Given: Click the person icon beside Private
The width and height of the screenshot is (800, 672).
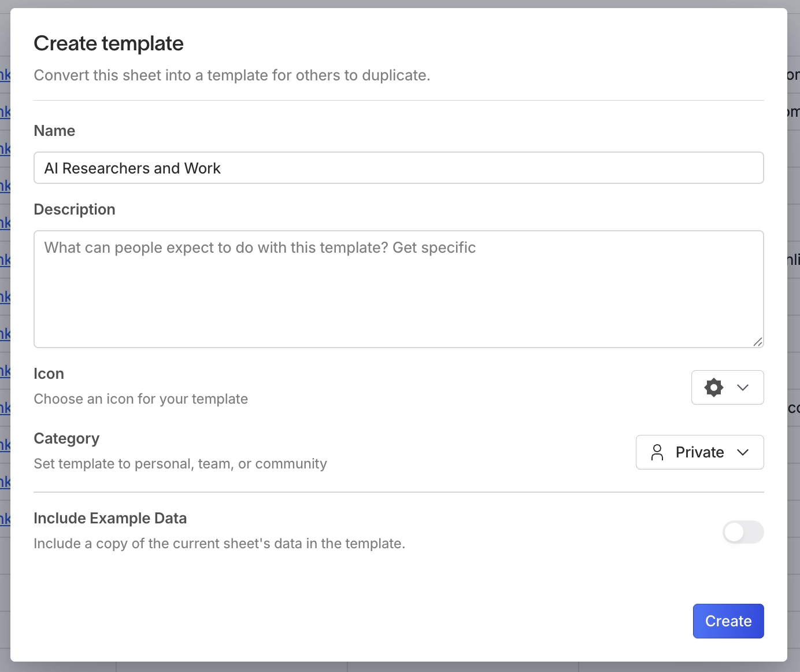Looking at the screenshot, I should pos(657,452).
